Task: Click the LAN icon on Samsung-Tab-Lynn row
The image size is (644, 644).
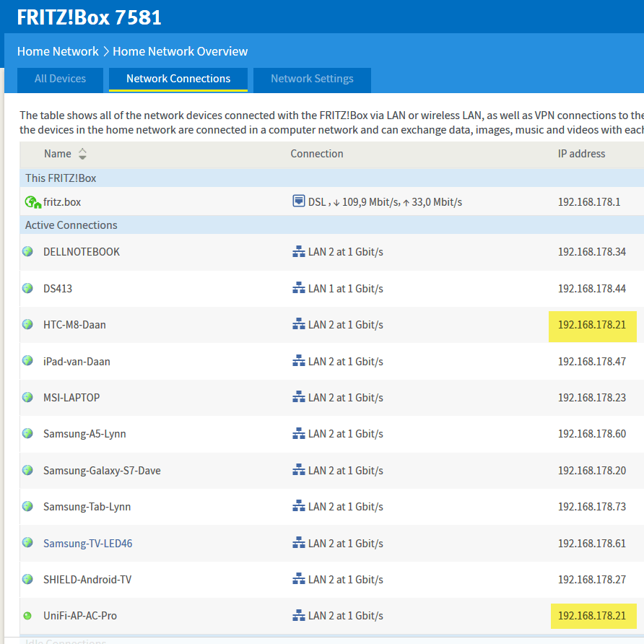Action: [298, 506]
